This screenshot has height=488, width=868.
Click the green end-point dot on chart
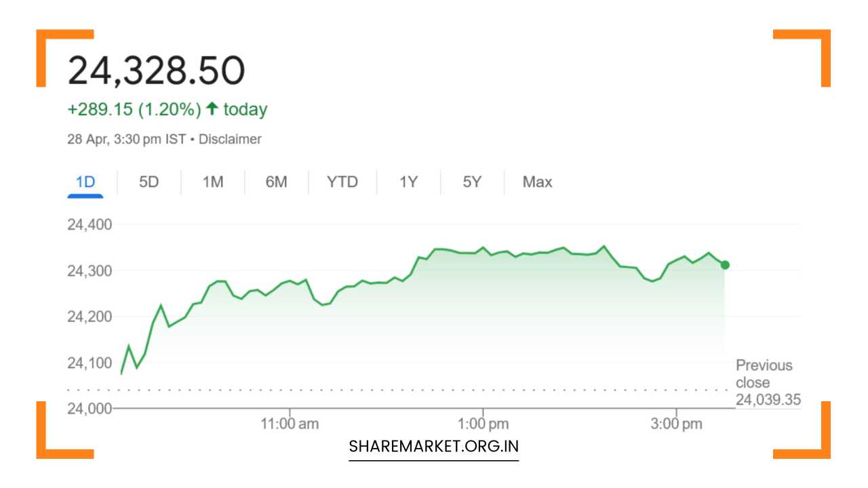click(x=725, y=265)
